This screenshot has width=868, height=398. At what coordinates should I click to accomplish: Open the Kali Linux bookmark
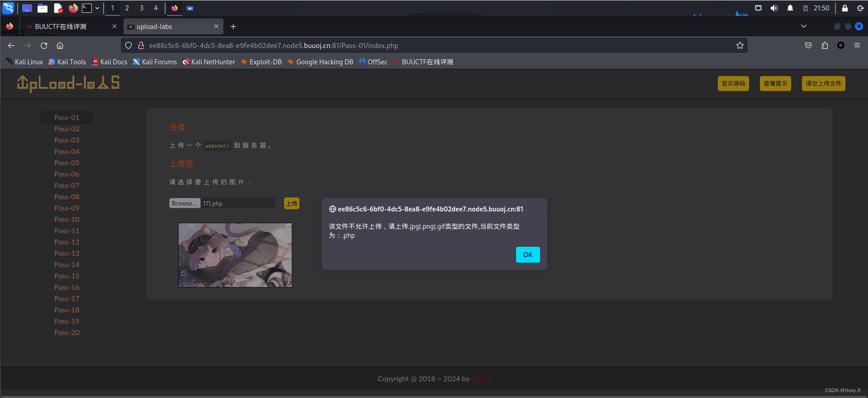coord(24,62)
